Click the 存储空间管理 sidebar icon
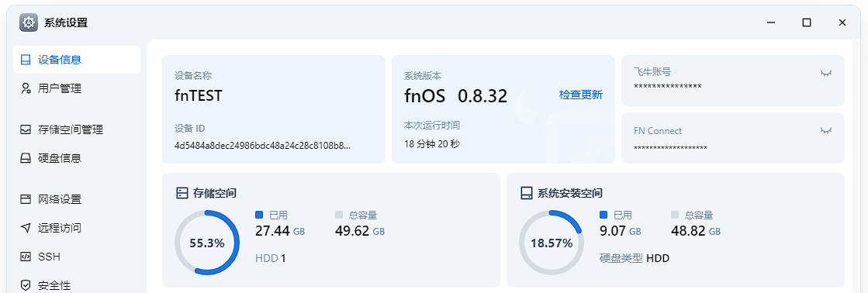This screenshot has width=868, height=293. 25,130
